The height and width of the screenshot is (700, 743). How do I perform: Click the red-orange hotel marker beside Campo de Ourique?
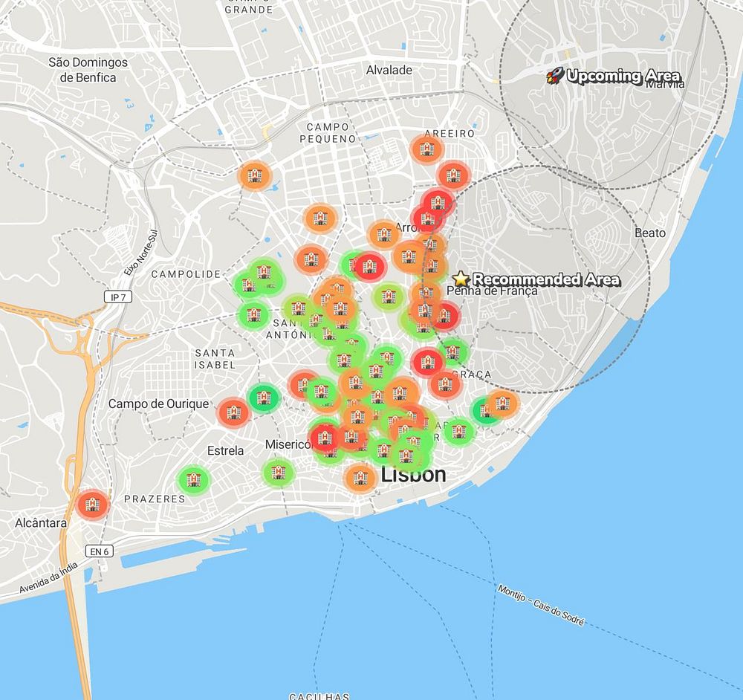pos(233,413)
